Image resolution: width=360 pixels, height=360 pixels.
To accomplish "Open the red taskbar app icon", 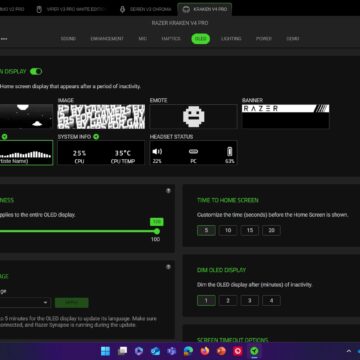I will (238, 351).
